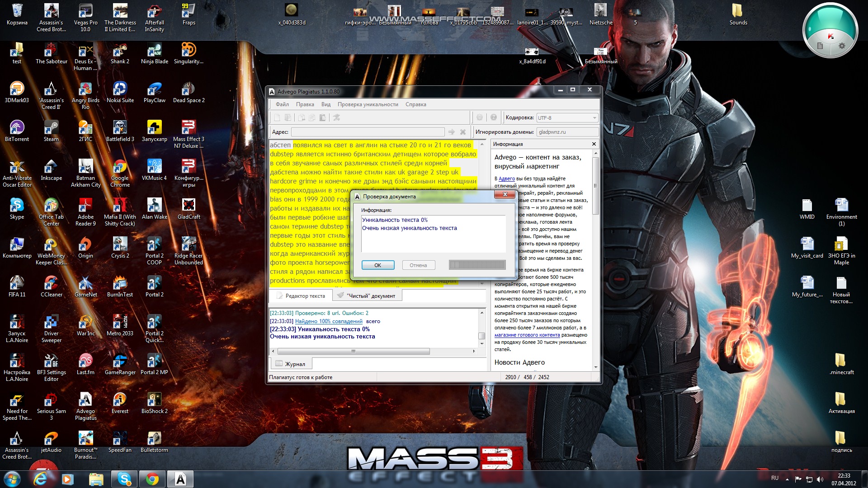Screen dimensions: 868x488
Task: Click the horizontal scrollbar in the log panel
Action: tap(353, 351)
